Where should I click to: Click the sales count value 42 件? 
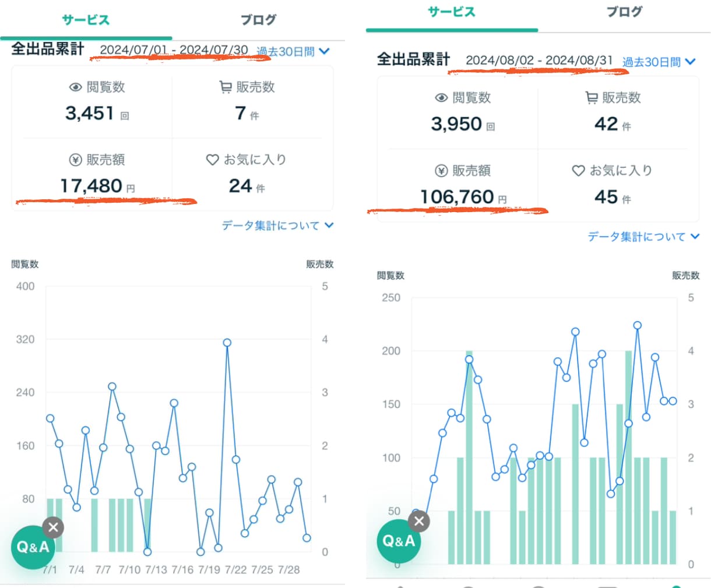click(613, 124)
